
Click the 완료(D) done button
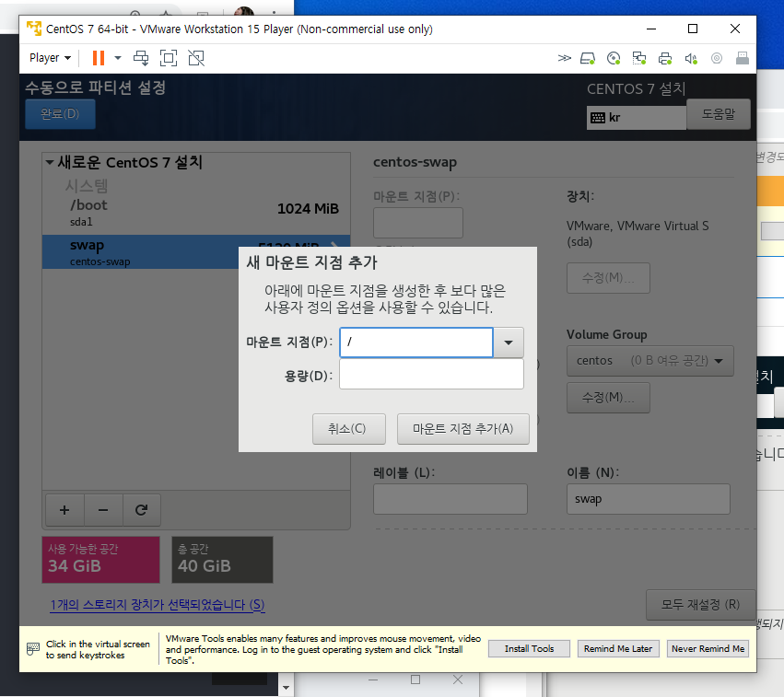60,114
